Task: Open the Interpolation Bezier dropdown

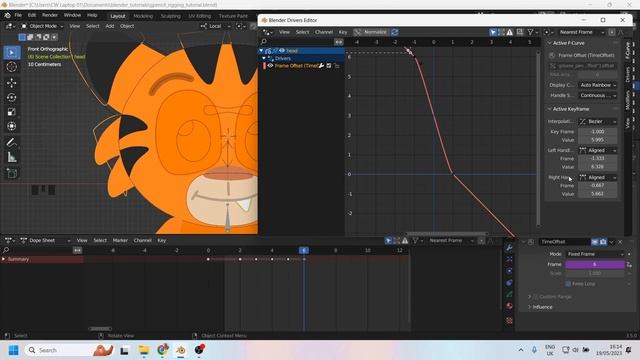Action: pos(598,122)
